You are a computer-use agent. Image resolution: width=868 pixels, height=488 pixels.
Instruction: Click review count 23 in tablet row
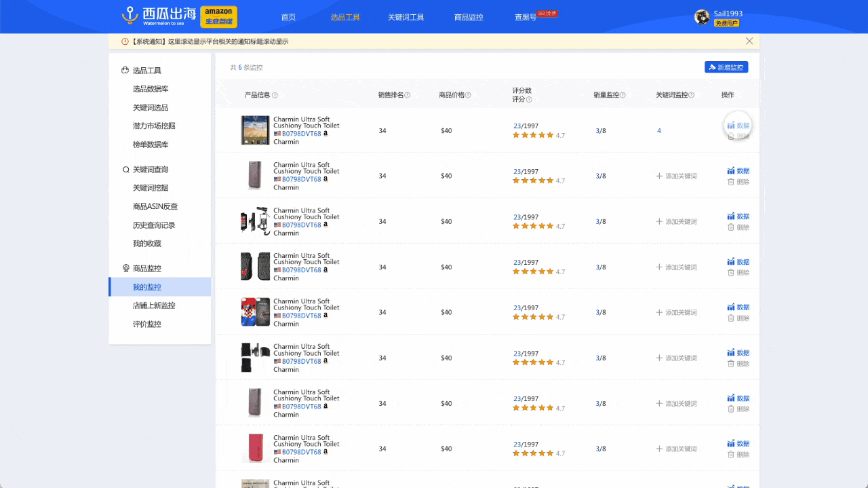517,126
